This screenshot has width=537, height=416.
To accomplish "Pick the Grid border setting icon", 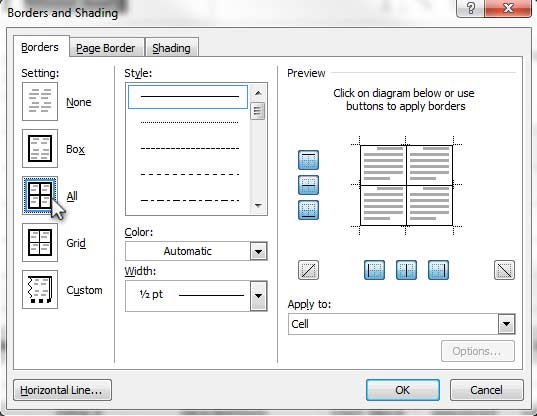I will coord(40,243).
